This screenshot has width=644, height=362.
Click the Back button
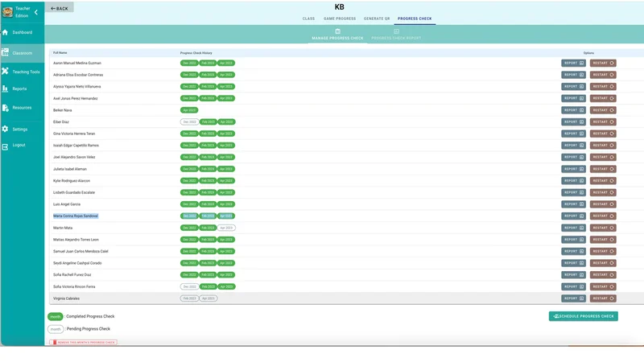60,8
